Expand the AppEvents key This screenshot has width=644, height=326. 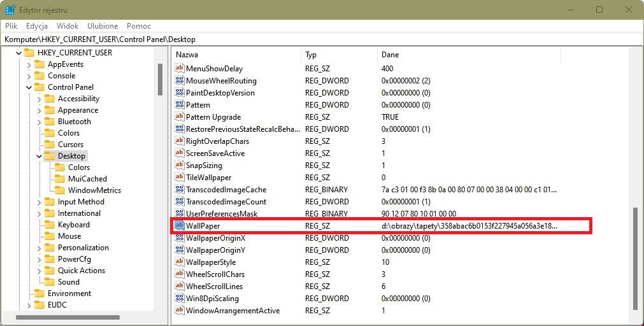[29, 64]
